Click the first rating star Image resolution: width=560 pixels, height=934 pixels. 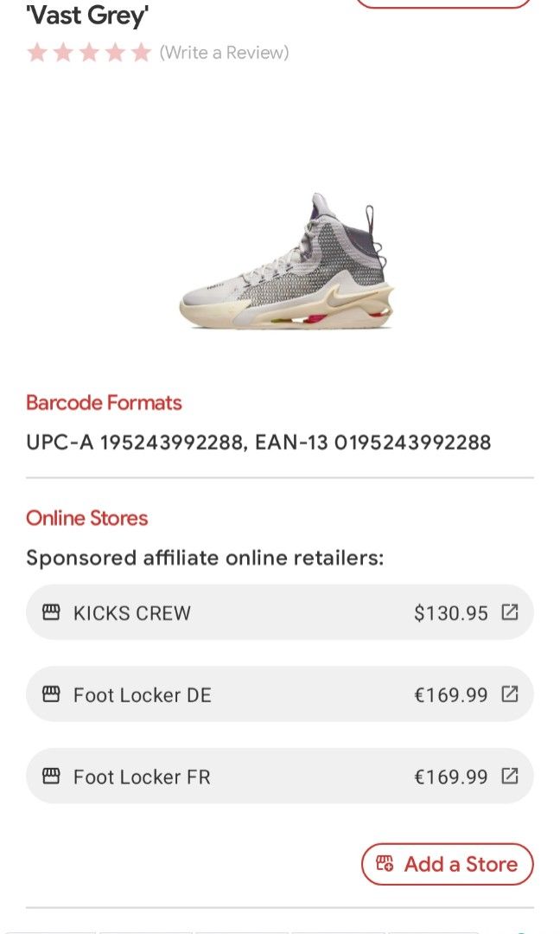pos(37,54)
